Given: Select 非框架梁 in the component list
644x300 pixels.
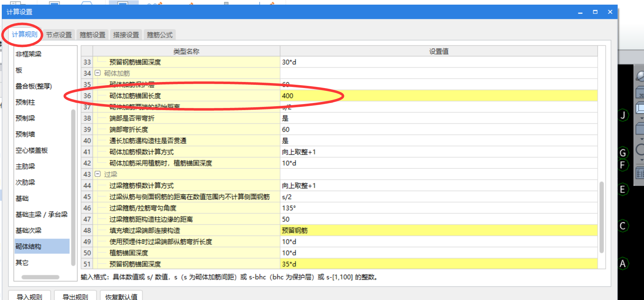Looking at the screenshot, I should tap(28, 54).
